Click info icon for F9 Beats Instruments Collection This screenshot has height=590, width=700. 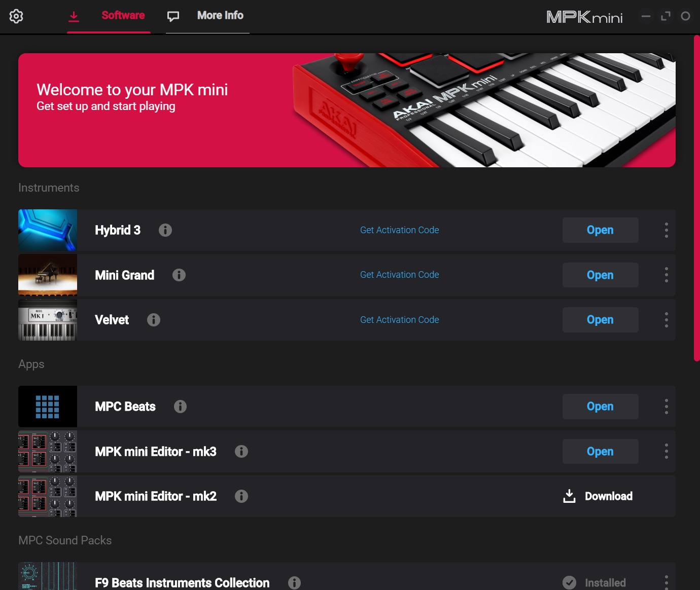[x=294, y=583]
